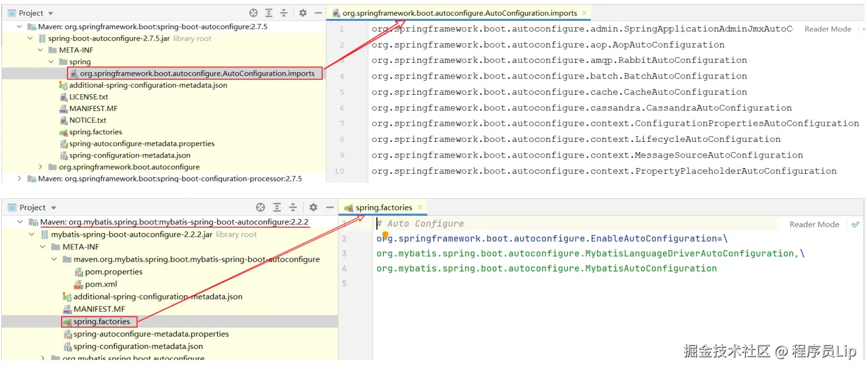Expand org.springframework.boot.autoconfigure package node
The image size is (868, 371).
[41, 167]
